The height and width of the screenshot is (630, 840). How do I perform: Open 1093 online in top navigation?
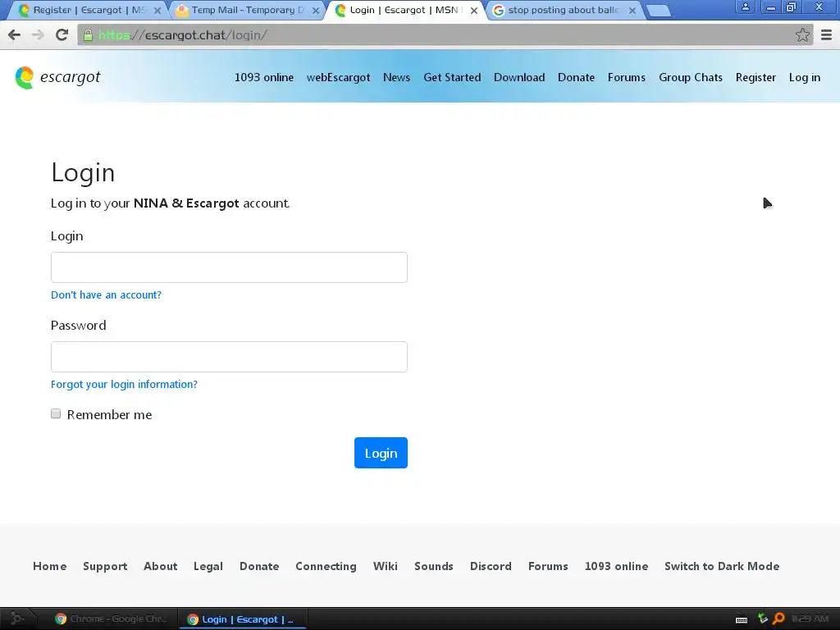click(x=264, y=78)
